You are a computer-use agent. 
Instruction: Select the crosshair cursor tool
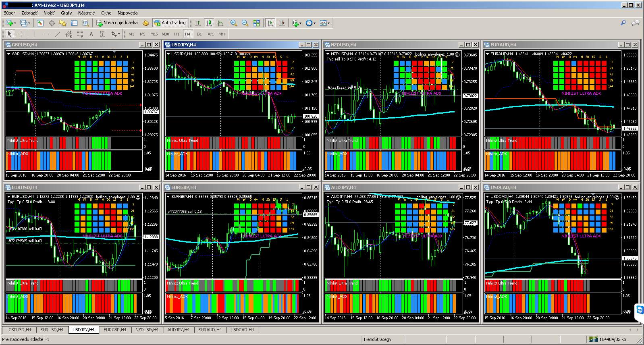pos(21,34)
